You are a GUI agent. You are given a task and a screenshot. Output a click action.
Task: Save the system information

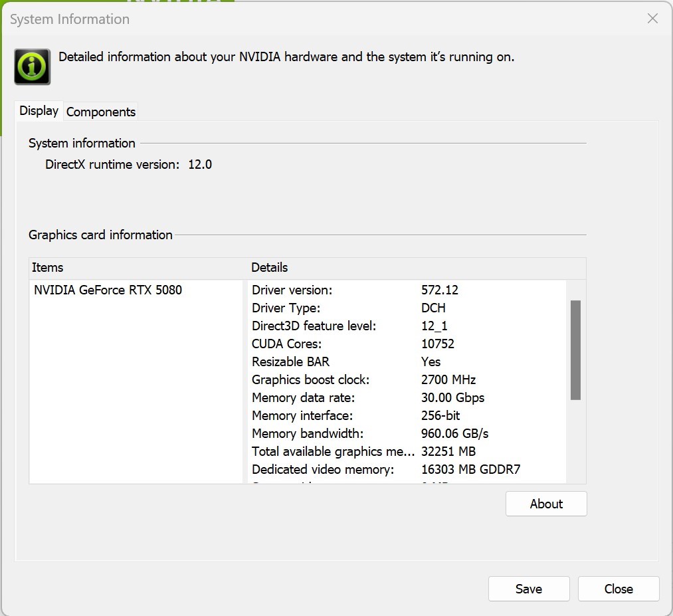click(x=529, y=589)
